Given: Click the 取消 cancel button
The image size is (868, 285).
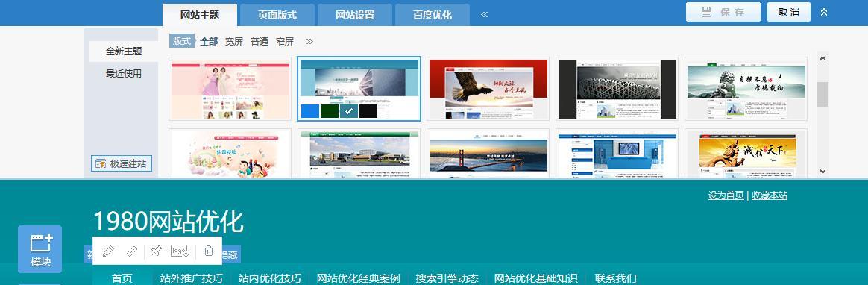Looking at the screenshot, I should pyautogui.click(x=789, y=12).
